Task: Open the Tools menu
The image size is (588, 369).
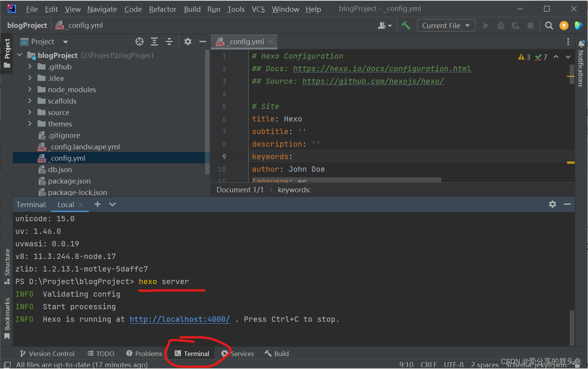Action: pos(236,9)
